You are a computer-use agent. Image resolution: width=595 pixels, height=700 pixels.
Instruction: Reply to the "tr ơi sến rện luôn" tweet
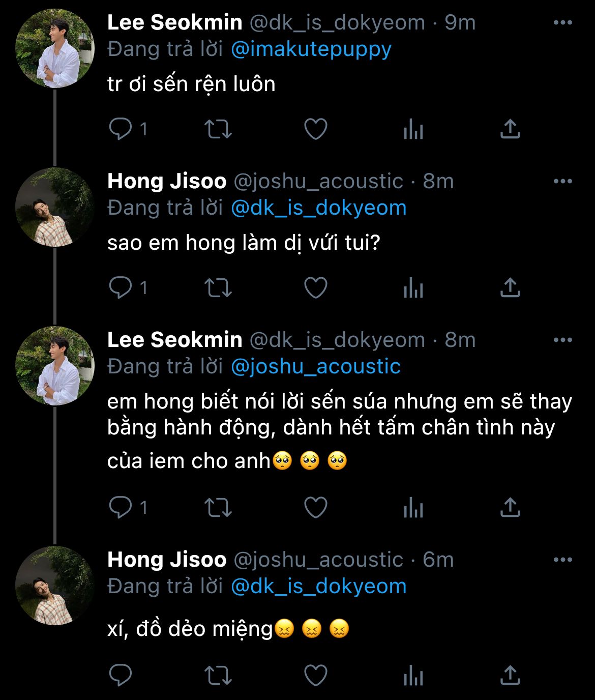pyautogui.click(x=121, y=129)
